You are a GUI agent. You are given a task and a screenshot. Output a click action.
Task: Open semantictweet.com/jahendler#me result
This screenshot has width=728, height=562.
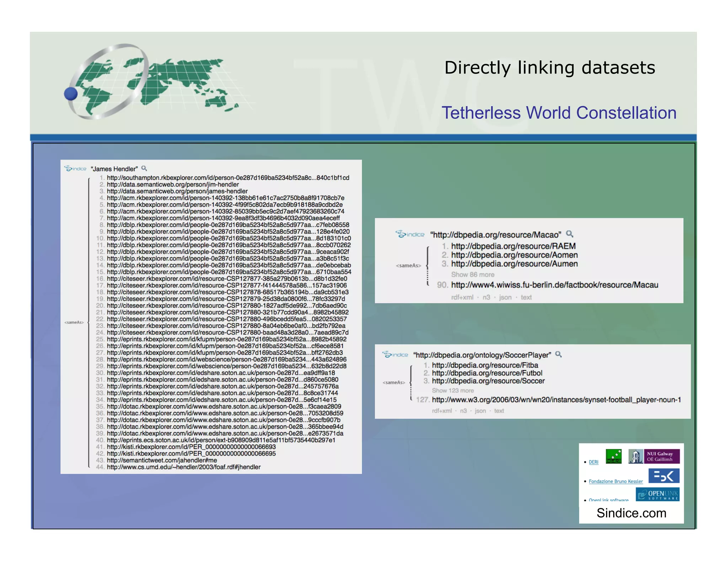click(x=162, y=460)
